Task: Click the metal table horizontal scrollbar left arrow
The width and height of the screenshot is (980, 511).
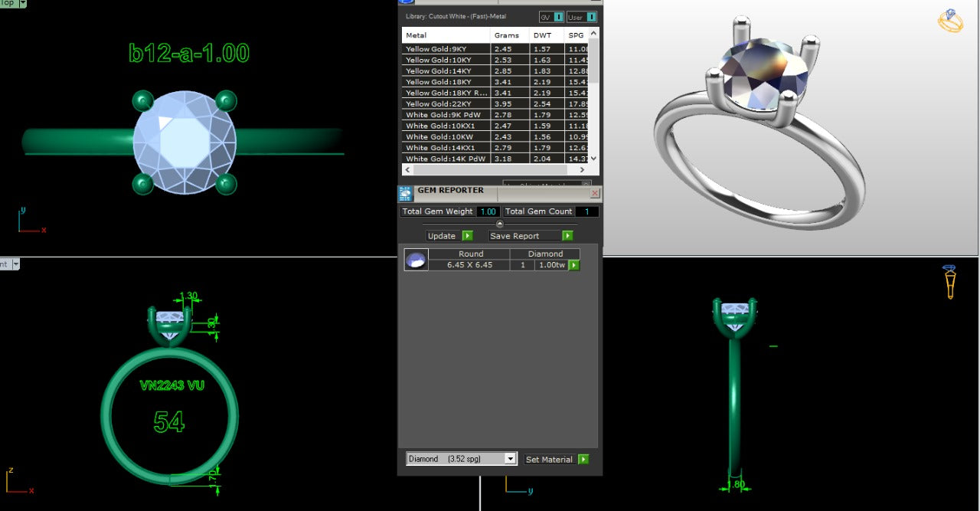Action: pos(408,169)
